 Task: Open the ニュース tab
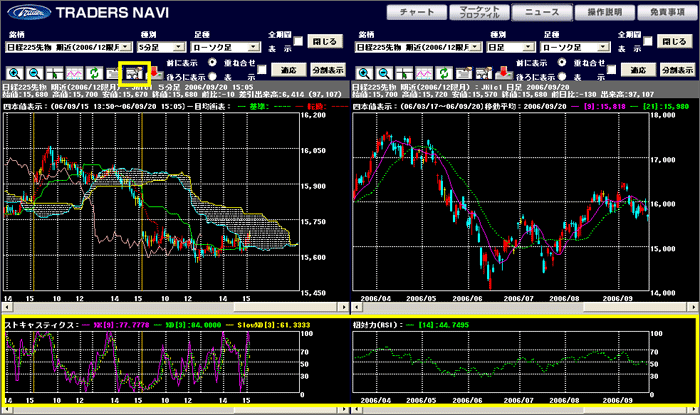coord(542,12)
